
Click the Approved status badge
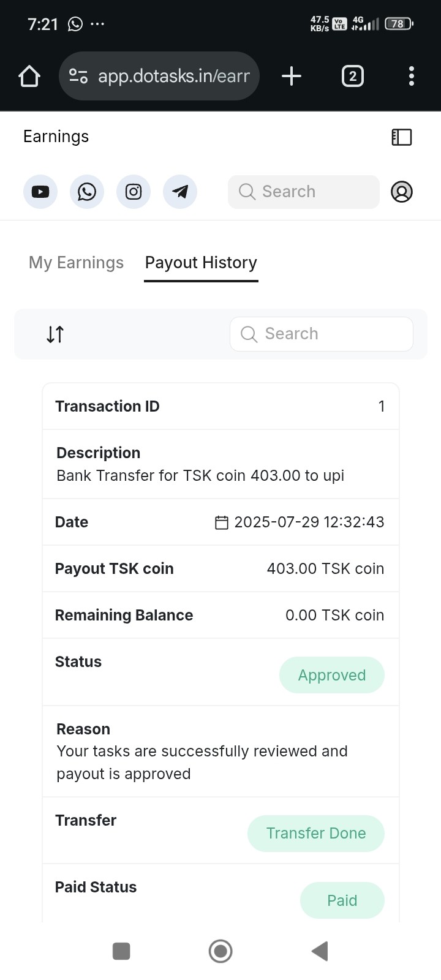pos(332,675)
